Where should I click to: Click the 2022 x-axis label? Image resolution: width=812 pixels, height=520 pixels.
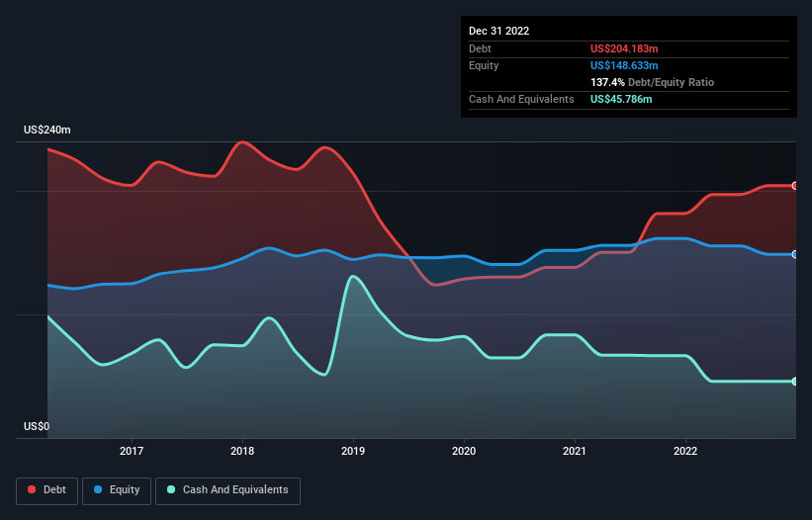pos(685,451)
